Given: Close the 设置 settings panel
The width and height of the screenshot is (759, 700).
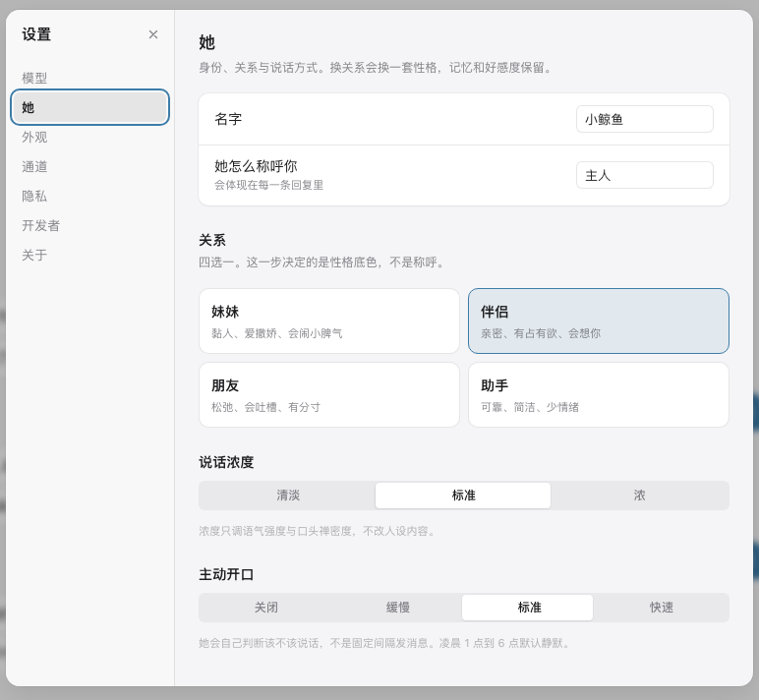Looking at the screenshot, I should [x=153, y=34].
